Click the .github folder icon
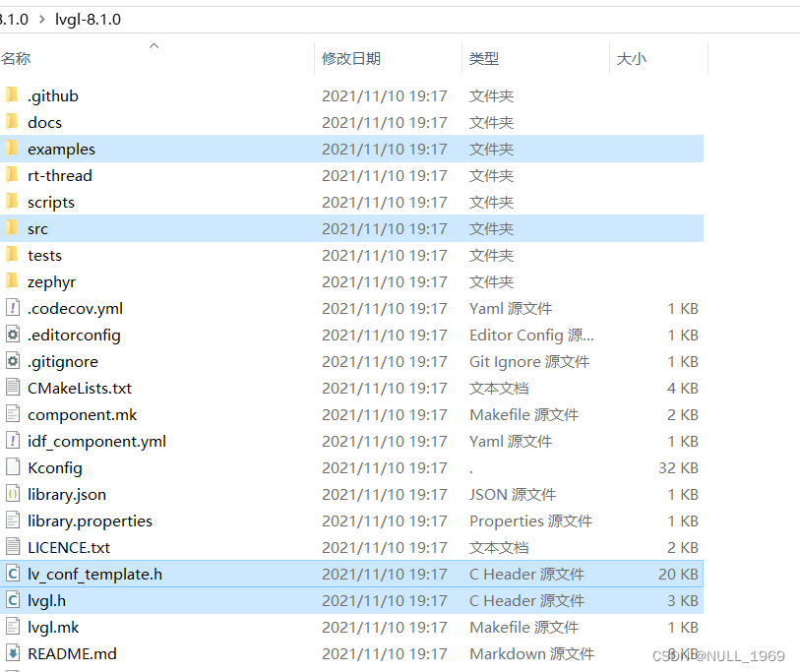 tap(12, 95)
